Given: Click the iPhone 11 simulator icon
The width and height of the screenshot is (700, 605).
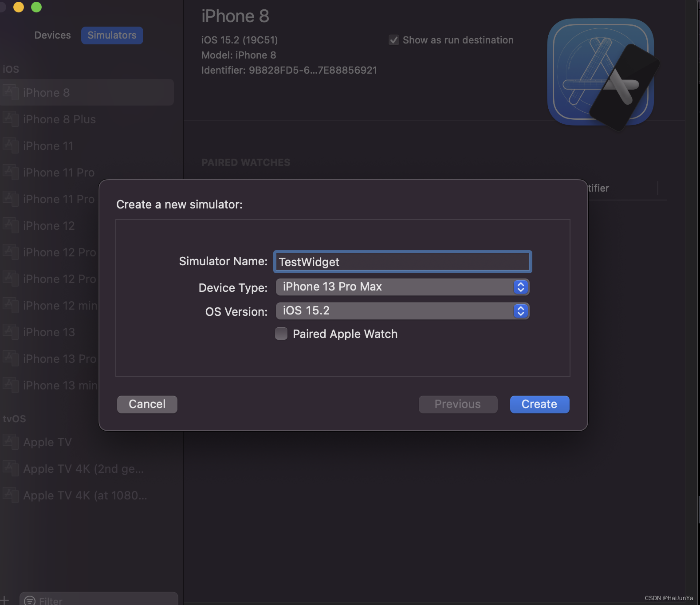Looking at the screenshot, I should point(11,145).
